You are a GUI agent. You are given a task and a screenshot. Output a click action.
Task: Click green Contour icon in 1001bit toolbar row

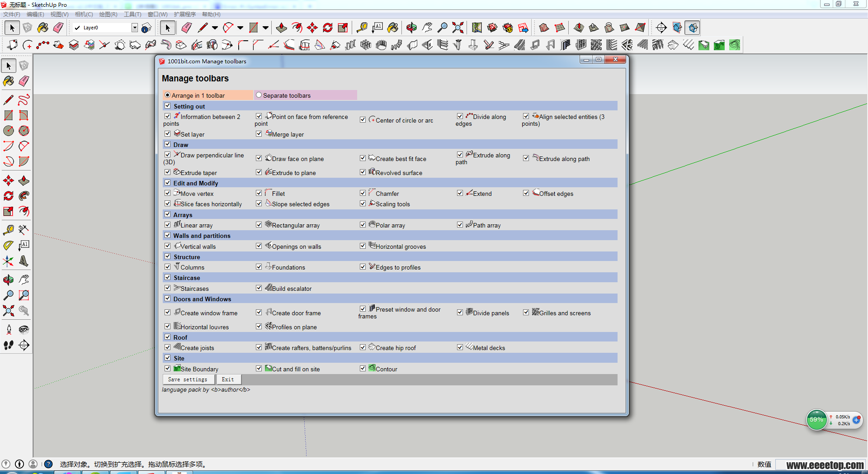coord(735,45)
